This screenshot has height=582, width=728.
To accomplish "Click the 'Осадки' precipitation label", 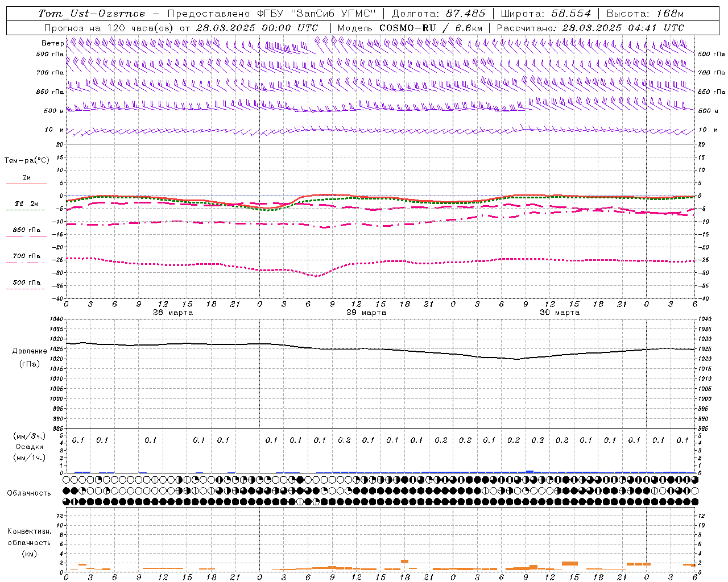I will pyautogui.click(x=30, y=447).
